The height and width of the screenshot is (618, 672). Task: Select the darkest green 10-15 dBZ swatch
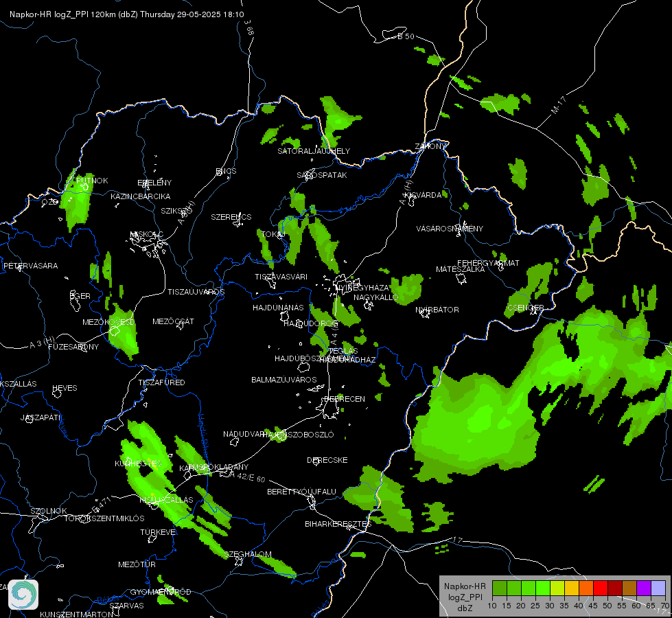[500, 588]
